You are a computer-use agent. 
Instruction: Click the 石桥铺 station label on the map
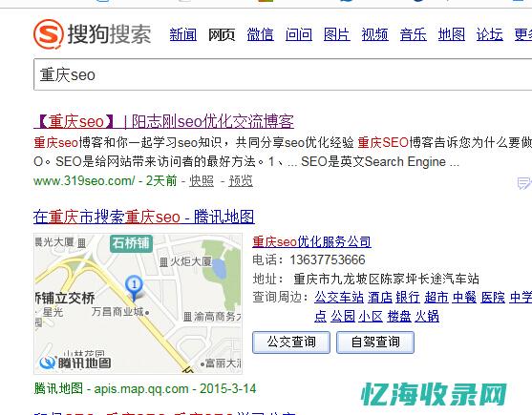click(131, 243)
